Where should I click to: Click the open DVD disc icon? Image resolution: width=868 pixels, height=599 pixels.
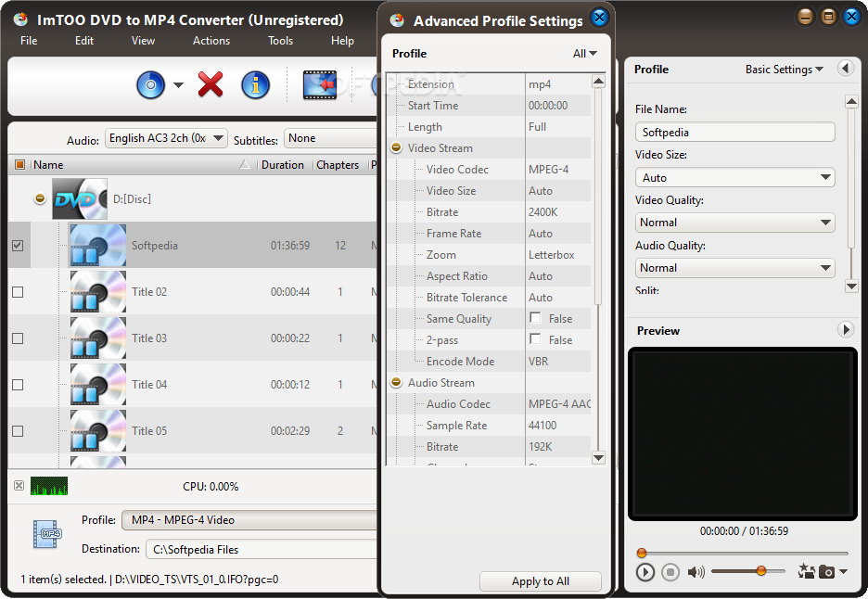click(x=150, y=84)
